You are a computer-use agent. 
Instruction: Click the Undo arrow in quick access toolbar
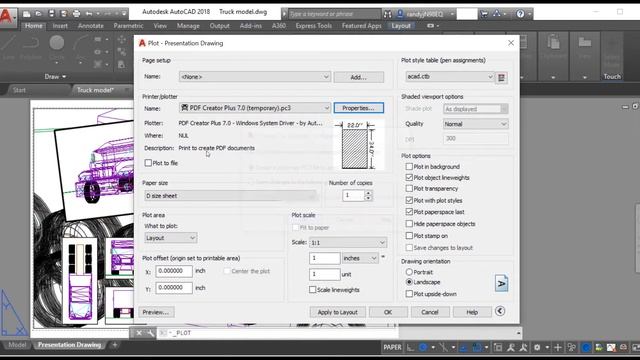pyautogui.click(x=89, y=14)
